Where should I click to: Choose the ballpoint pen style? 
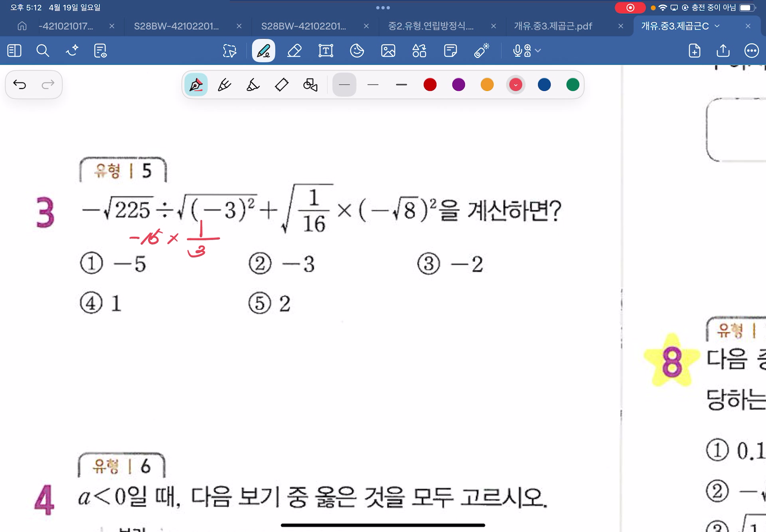[x=224, y=85]
